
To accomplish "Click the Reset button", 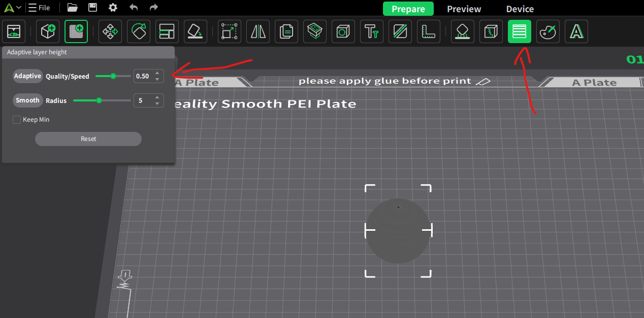I will 88,139.
